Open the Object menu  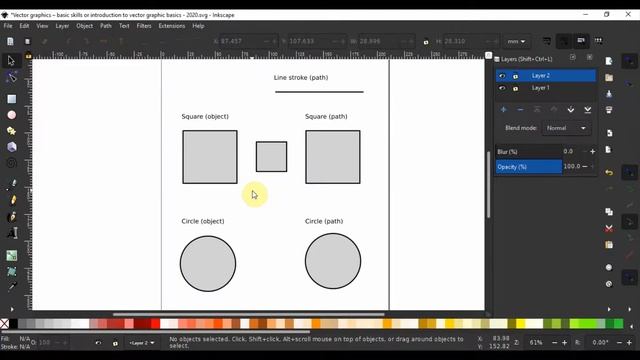point(84,26)
